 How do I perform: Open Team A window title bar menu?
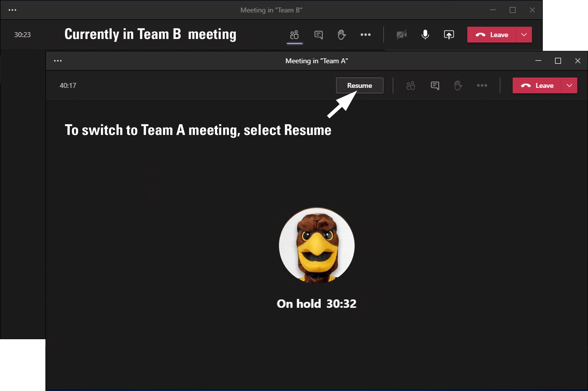[x=57, y=61]
